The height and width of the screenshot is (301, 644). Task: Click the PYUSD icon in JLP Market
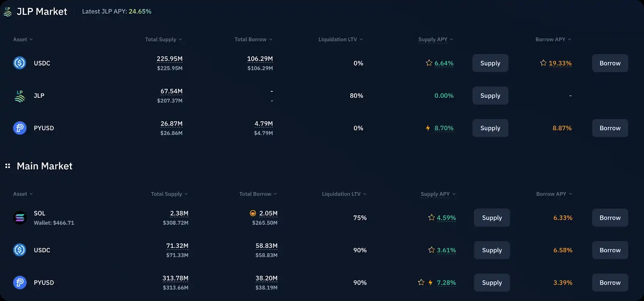(x=19, y=128)
